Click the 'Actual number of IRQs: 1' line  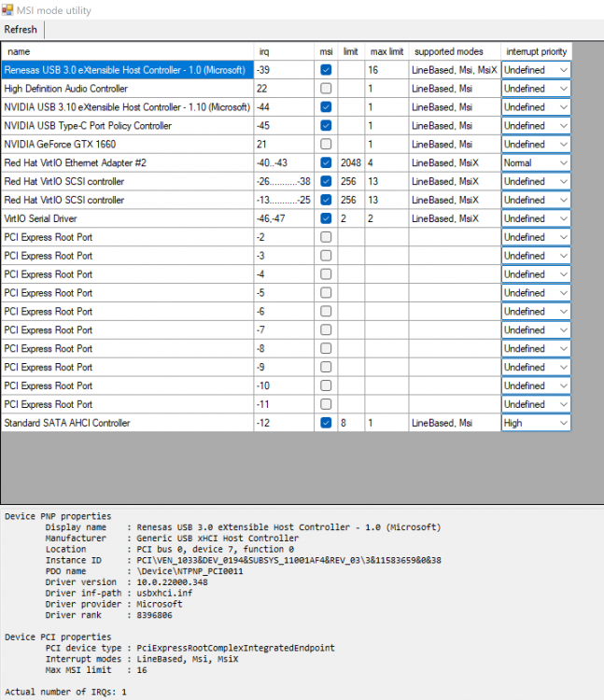coord(65,692)
